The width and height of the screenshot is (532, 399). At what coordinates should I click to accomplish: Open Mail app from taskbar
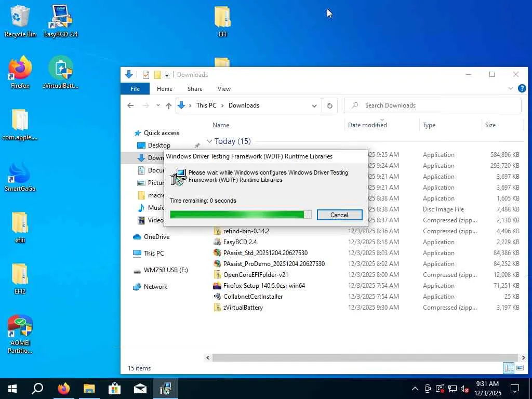point(140,389)
